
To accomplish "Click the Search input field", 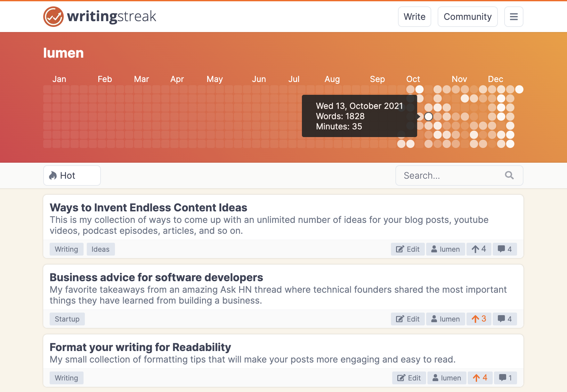I will pos(451,176).
